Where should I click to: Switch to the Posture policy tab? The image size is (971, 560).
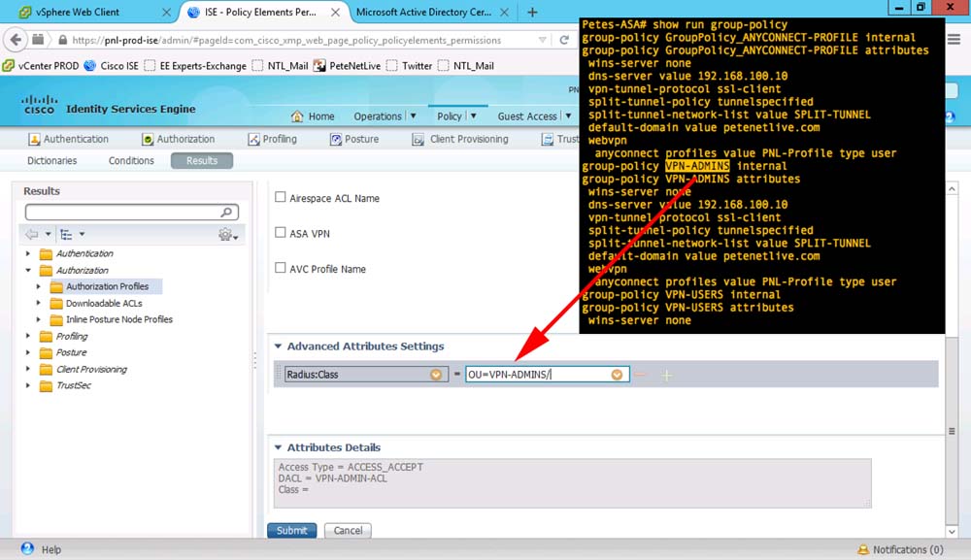[x=354, y=139]
